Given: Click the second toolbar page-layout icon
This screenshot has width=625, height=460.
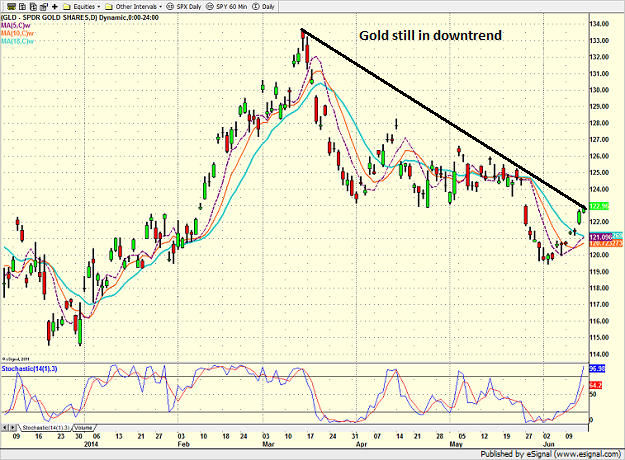Looking at the screenshot, I should point(23,6).
